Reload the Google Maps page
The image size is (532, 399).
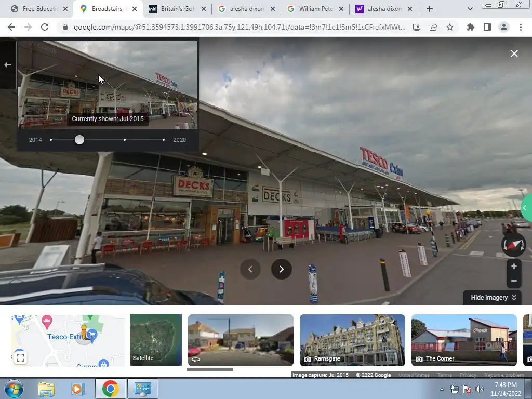45,27
